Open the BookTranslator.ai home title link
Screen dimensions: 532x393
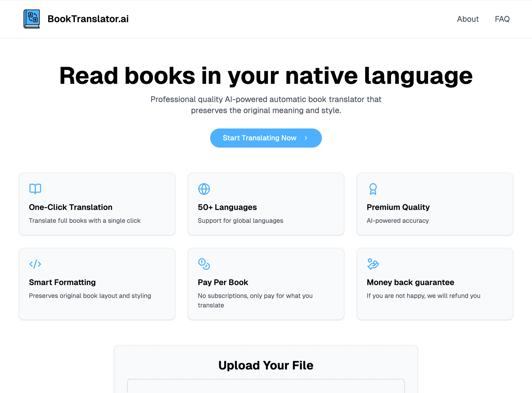pos(88,19)
